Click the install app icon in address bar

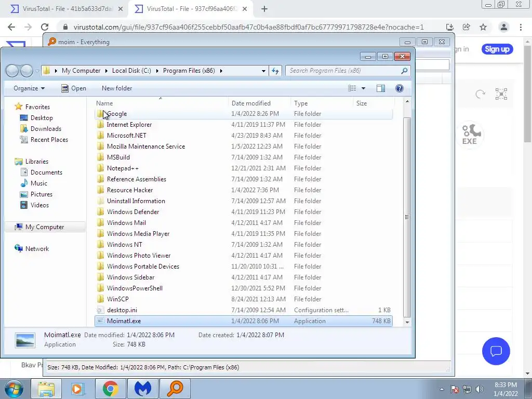(449, 27)
